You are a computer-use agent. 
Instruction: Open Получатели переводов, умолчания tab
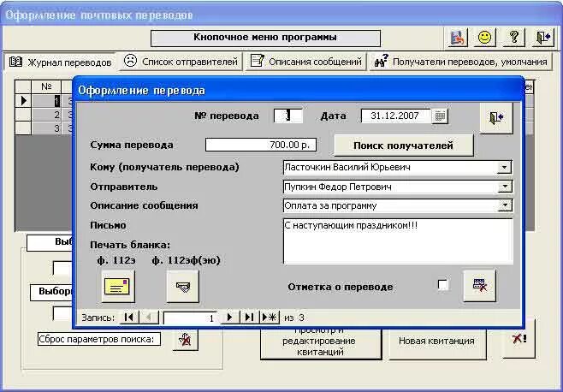click(x=460, y=62)
